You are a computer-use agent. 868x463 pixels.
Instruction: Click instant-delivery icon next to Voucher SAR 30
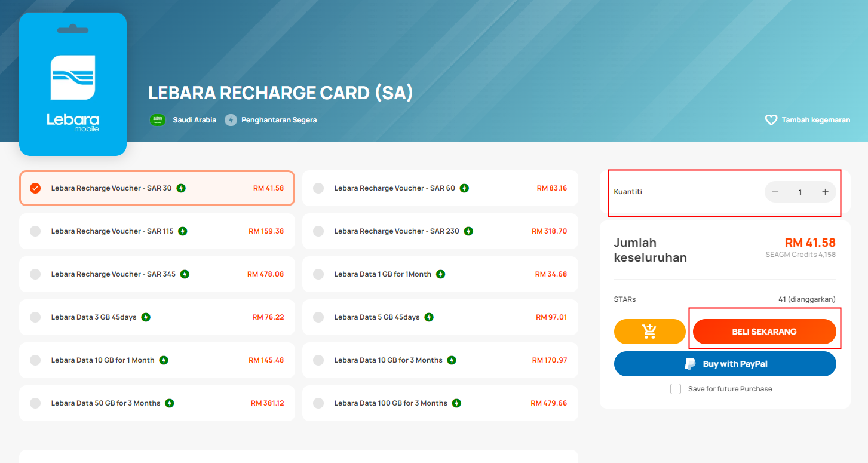(x=181, y=188)
